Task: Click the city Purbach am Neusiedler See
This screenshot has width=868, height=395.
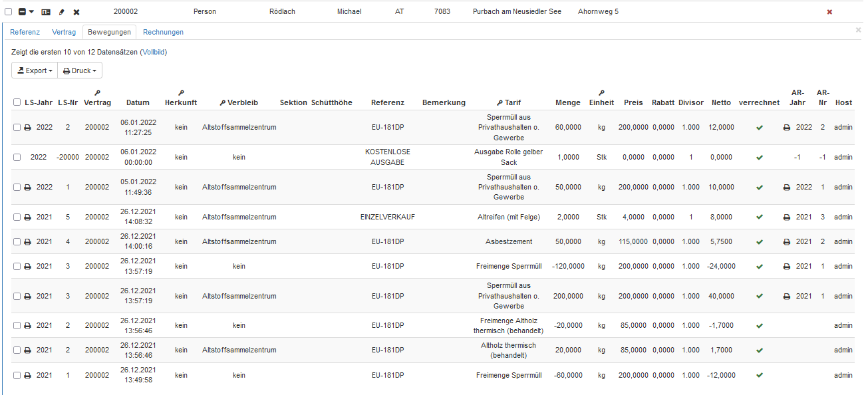Action: [517, 12]
